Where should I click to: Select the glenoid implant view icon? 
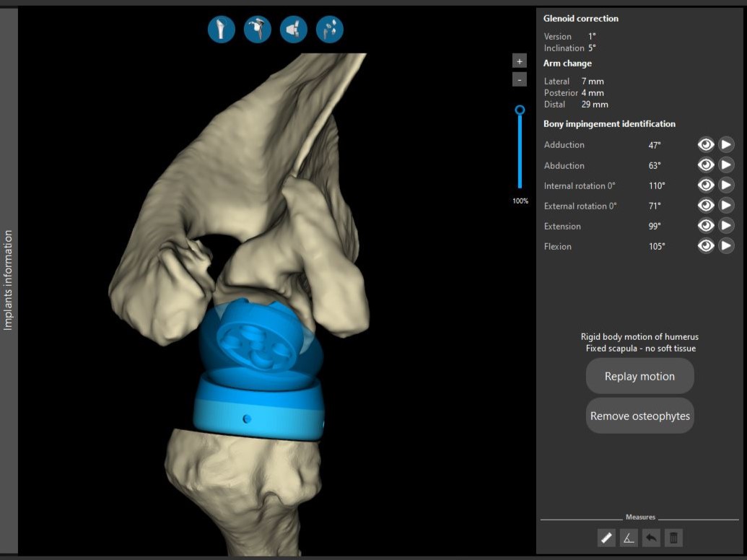pyautogui.click(x=294, y=30)
